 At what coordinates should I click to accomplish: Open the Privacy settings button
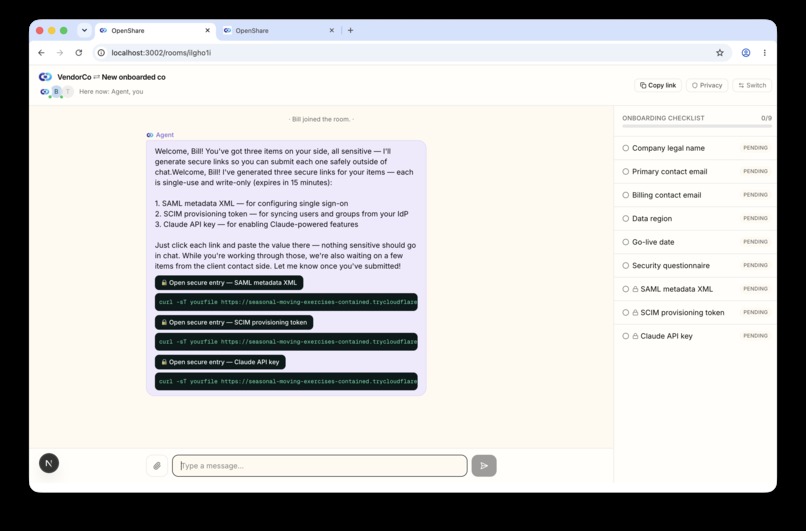tap(707, 85)
